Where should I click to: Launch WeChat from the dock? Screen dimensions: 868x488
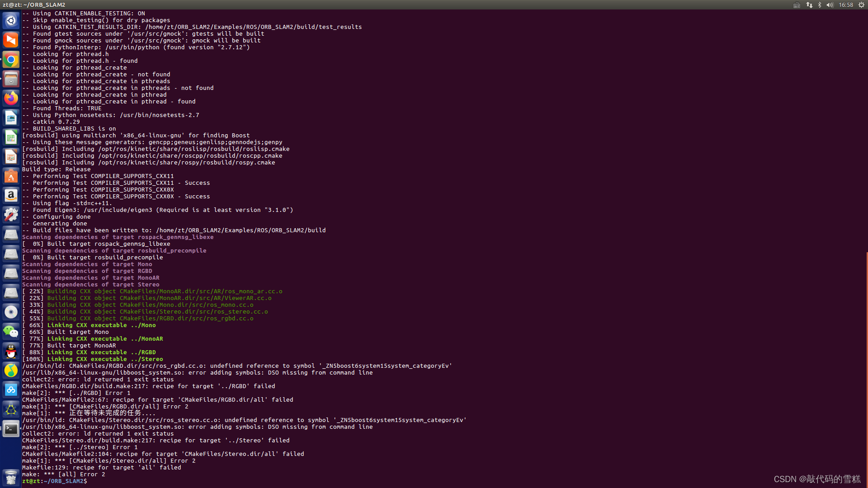click(x=11, y=332)
